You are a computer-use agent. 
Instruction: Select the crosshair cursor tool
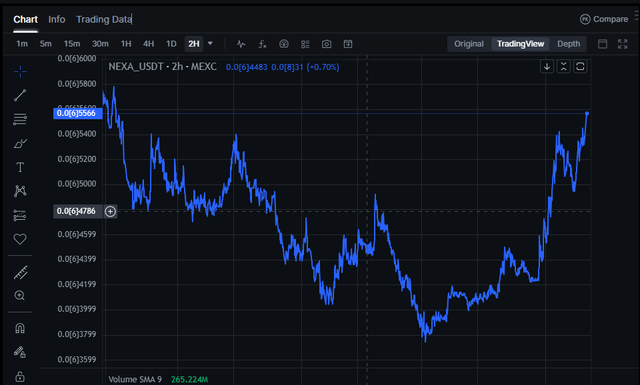click(20, 72)
